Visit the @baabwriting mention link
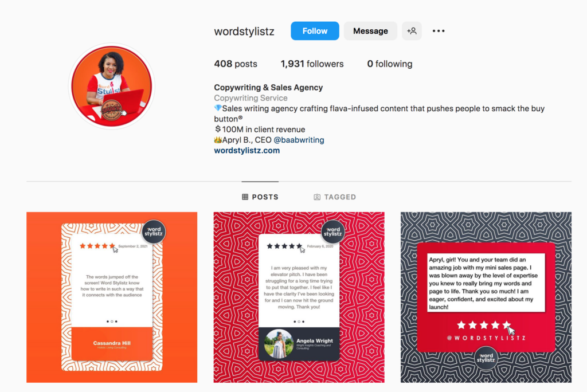 click(299, 140)
